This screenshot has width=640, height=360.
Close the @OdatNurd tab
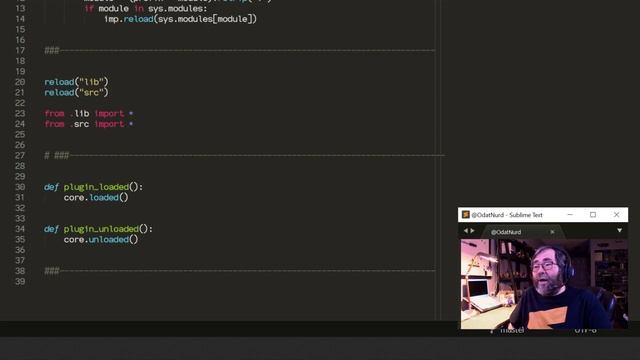point(552,232)
